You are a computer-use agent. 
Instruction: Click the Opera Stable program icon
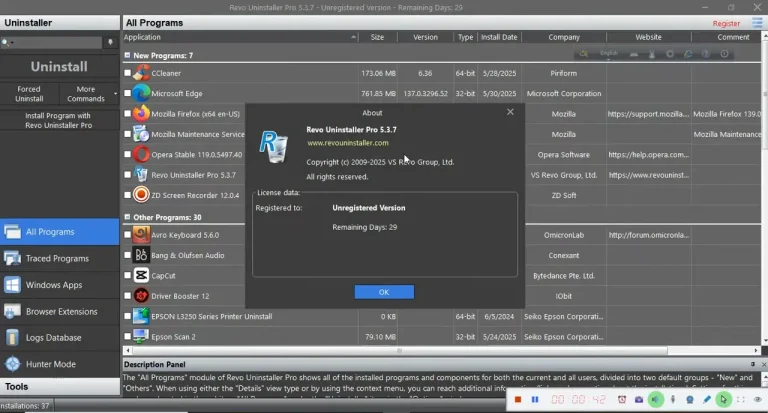point(141,154)
